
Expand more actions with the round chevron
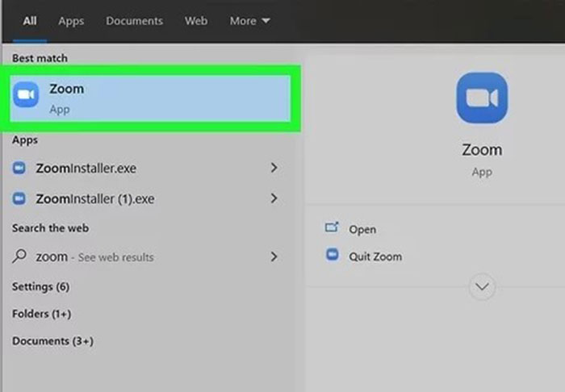(x=482, y=287)
